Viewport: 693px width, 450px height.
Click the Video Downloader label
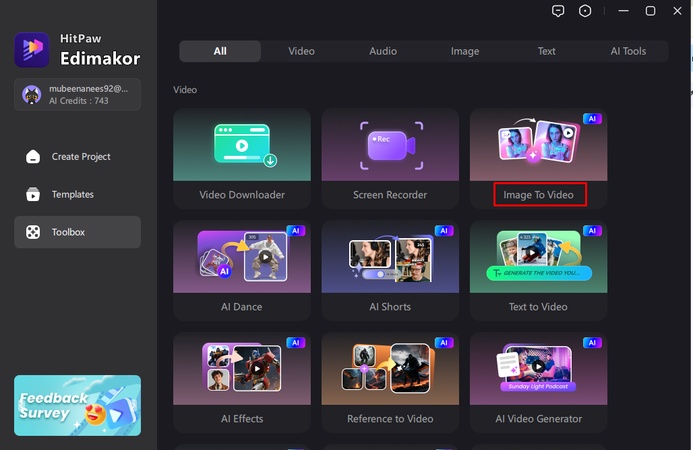coord(242,195)
